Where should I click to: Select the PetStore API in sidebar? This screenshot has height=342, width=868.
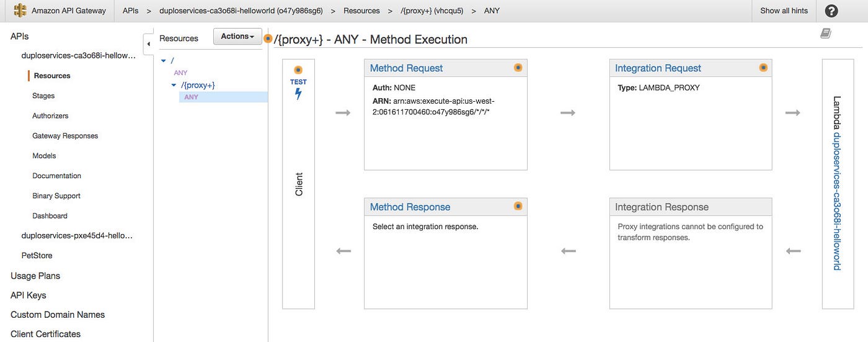(x=37, y=255)
